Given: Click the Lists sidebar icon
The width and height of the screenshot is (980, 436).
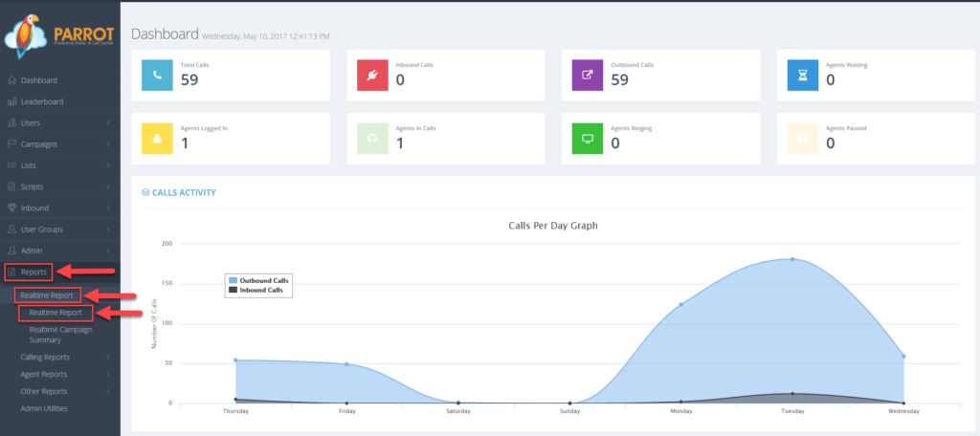Looking at the screenshot, I should click(x=11, y=165).
